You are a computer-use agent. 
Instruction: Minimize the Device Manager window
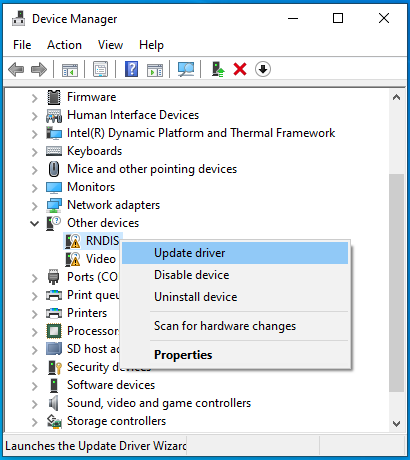(x=293, y=18)
